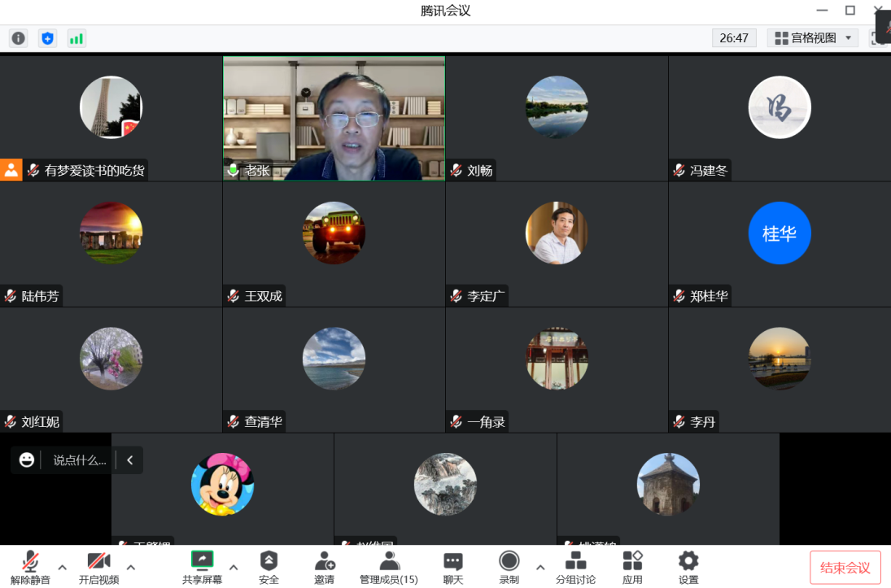Viewport: 891px width, 588px height.
Task: Expand audio options arrow beside 解除静音
Action: coord(62,567)
